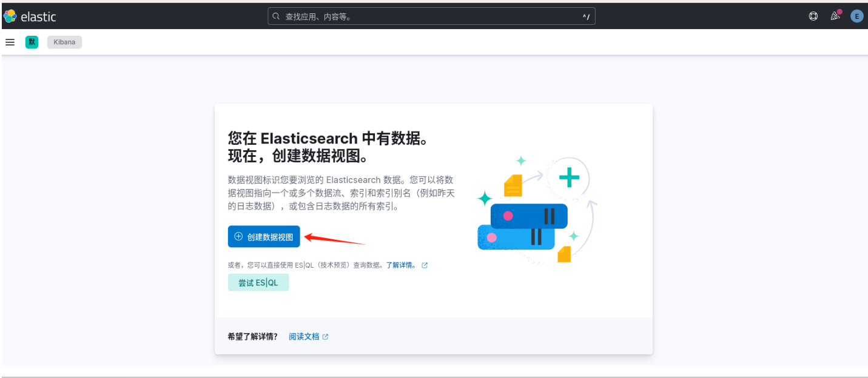
Task: Open the 阅读文档 link
Action: (x=304, y=336)
